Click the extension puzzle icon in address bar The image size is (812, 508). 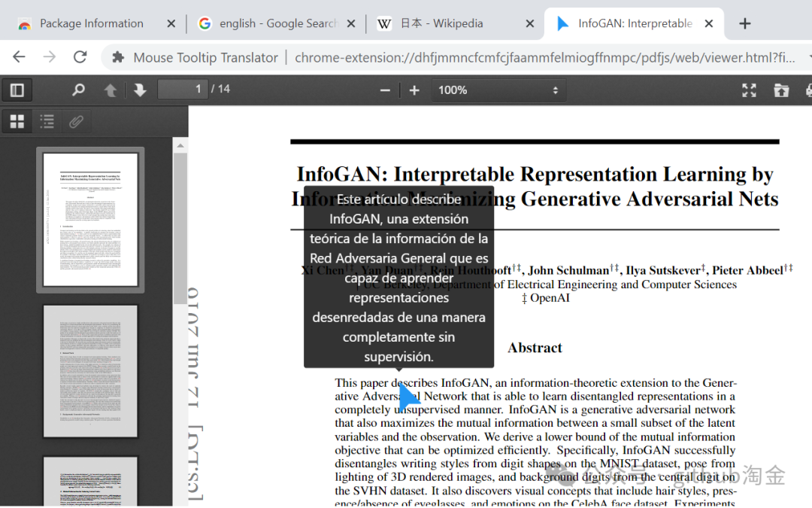[118, 57]
